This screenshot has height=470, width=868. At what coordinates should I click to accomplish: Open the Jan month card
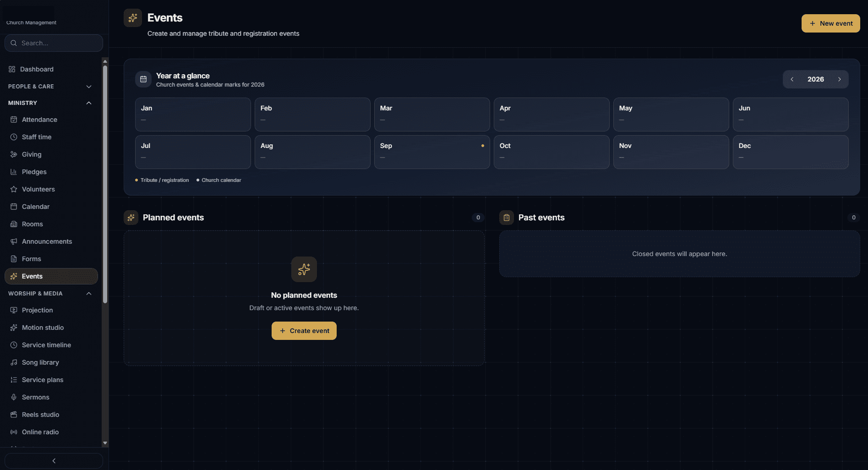193,115
